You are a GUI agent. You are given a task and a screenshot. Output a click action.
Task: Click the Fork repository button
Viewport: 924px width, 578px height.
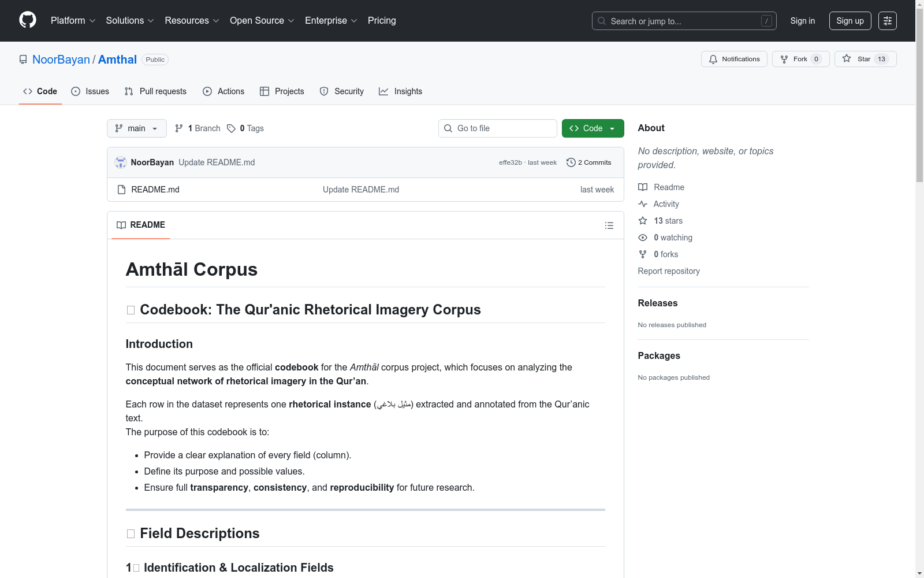point(800,59)
